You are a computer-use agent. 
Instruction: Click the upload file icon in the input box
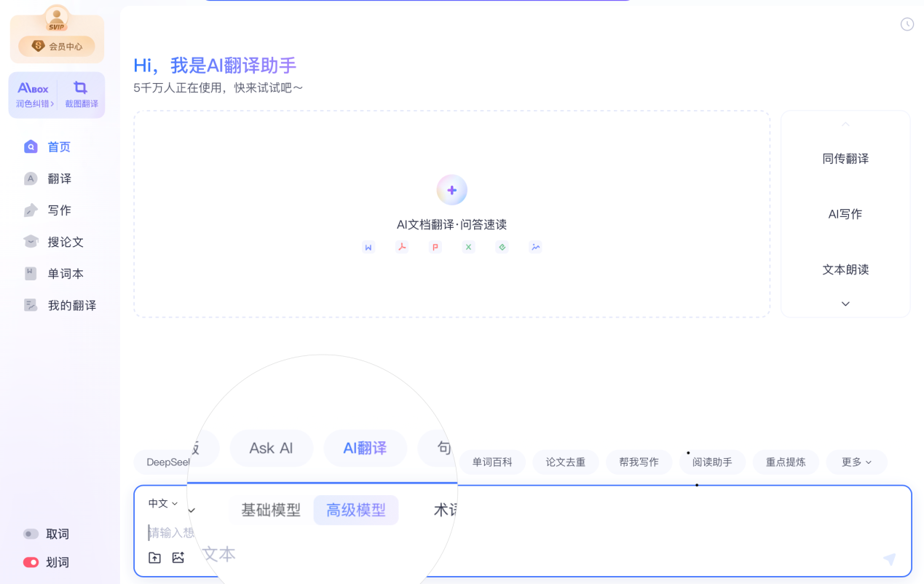click(x=154, y=557)
